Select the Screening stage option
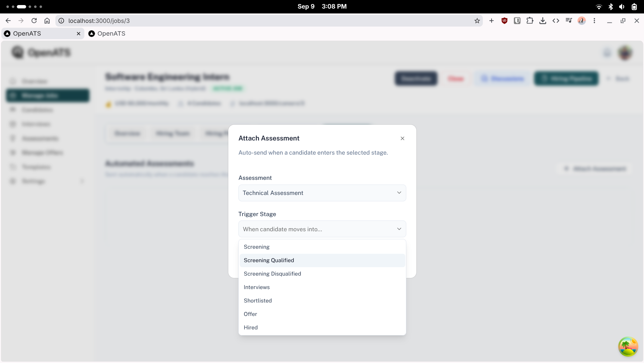Image resolution: width=644 pixels, height=363 pixels. tap(322, 247)
